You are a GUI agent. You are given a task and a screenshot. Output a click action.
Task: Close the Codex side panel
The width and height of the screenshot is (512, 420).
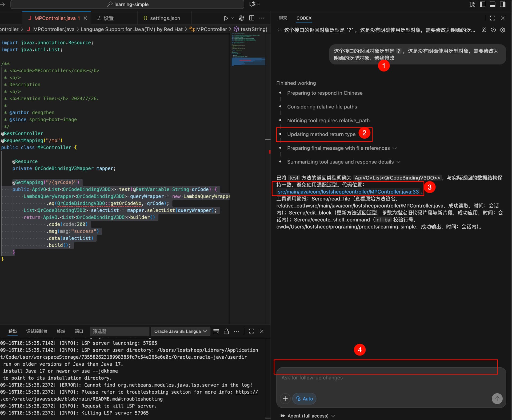[503, 18]
